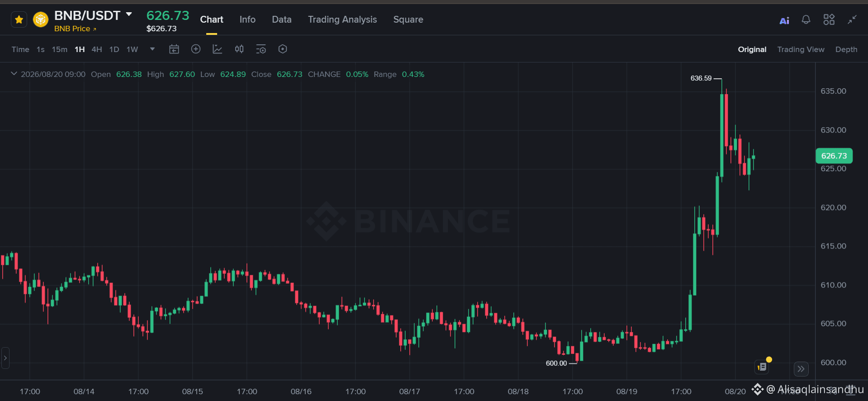
Task: Open the layout grid icon
Action: pos(829,19)
